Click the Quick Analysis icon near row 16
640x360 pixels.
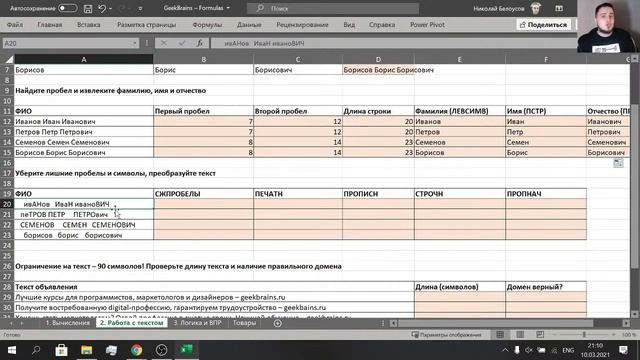click(618, 163)
